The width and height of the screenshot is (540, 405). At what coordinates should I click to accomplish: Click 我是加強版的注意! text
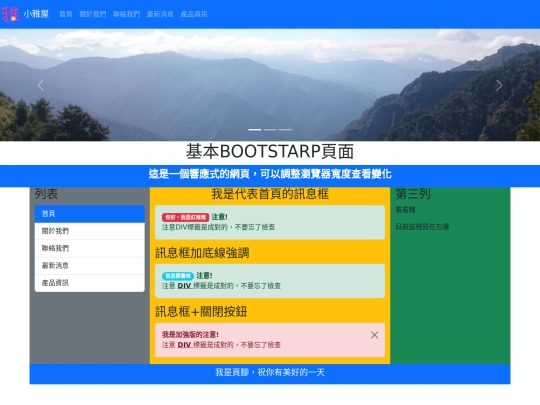click(190, 334)
